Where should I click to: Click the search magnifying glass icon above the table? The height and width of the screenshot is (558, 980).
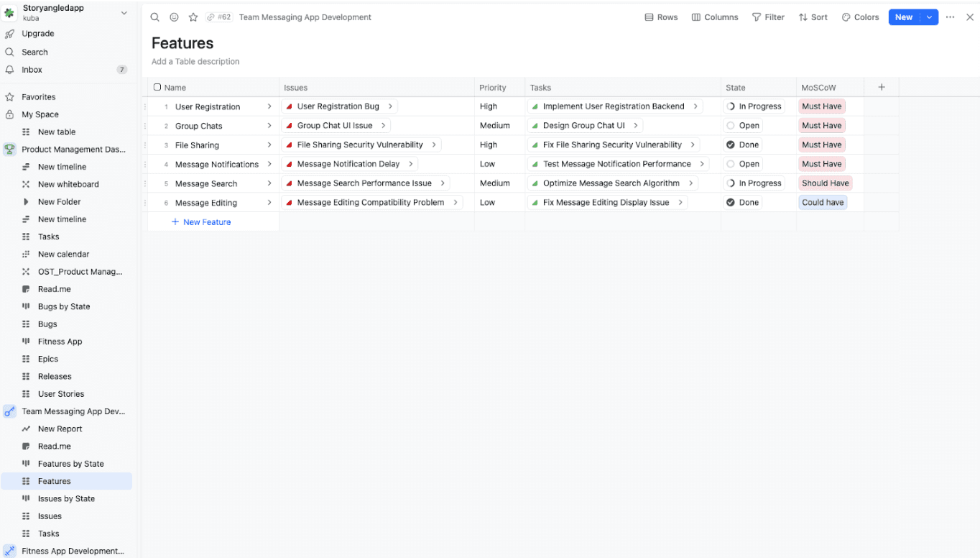(x=154, y=17)
